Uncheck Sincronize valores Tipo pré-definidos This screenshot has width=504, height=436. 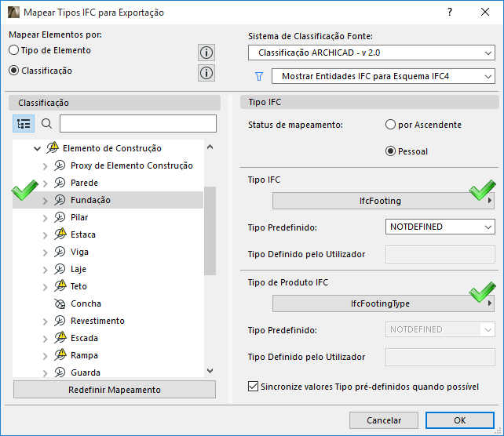(x=253, y=387)
